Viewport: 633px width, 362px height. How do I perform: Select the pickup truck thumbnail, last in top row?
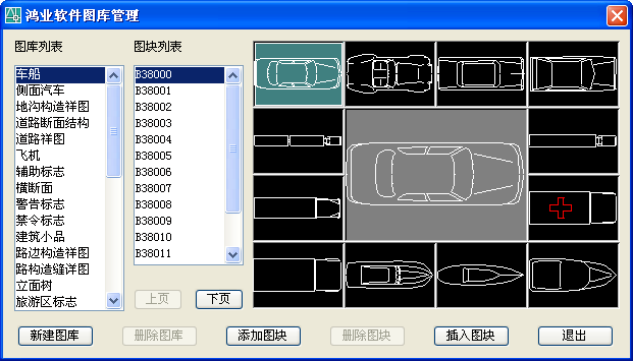tap(573, 74)
